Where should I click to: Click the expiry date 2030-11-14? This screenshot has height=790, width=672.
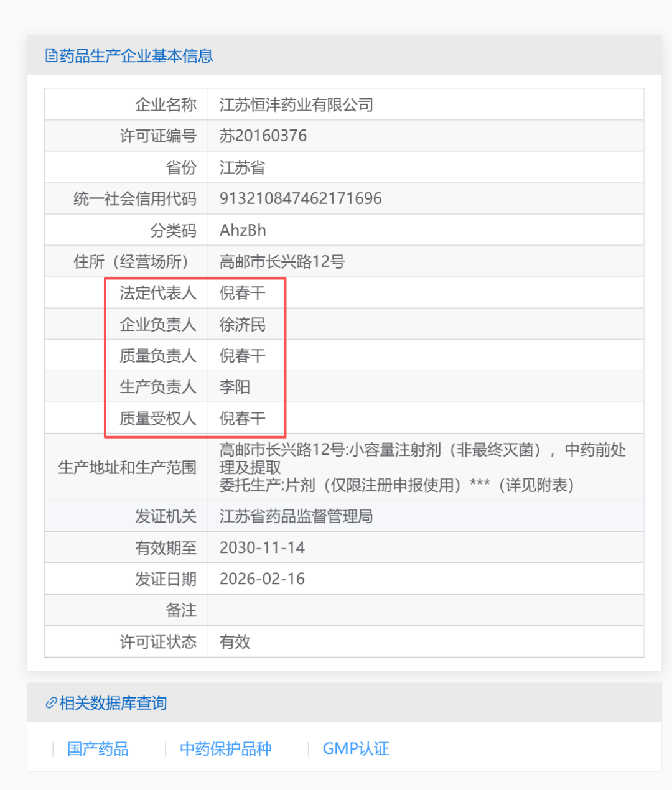(x=262, y=547)
